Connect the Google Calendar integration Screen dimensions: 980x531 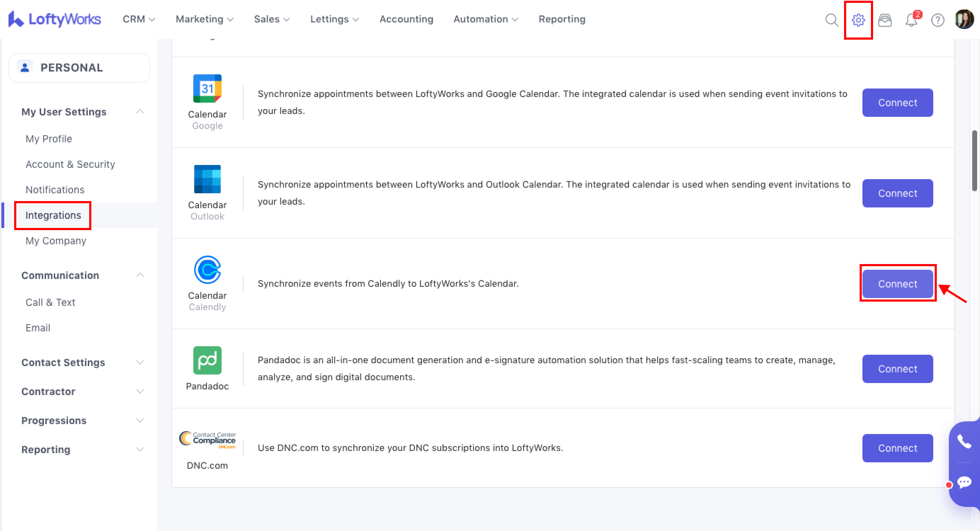898,103
